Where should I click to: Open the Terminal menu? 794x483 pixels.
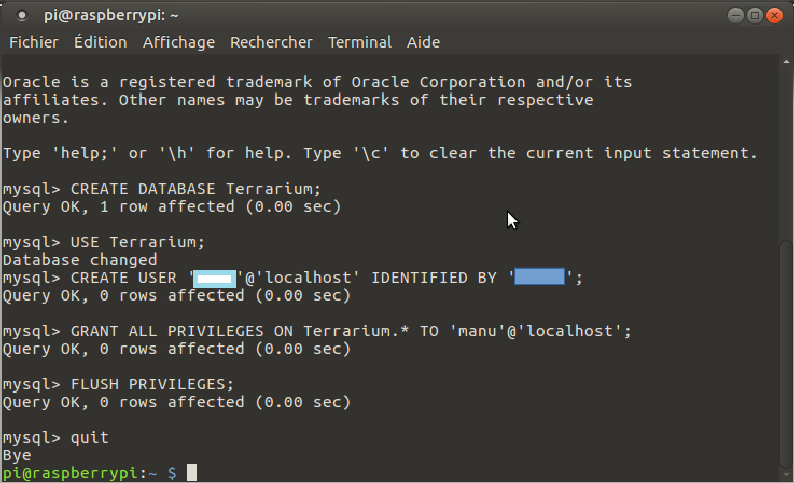[x=360, y=42]
